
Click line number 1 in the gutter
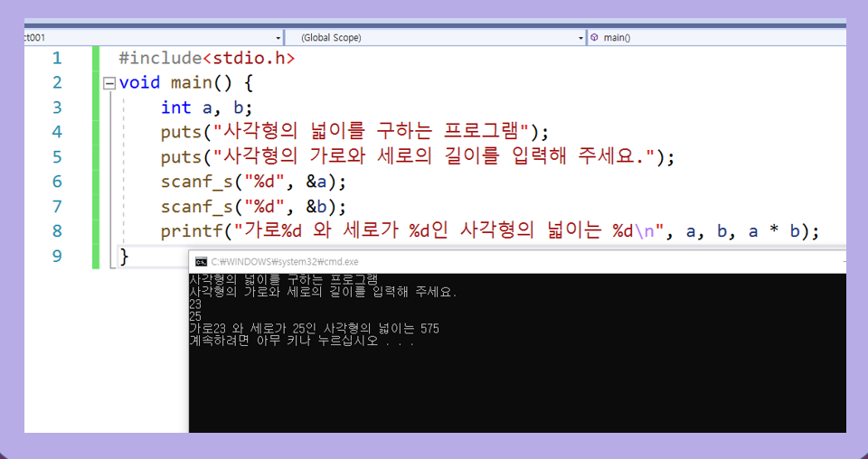[x=57, y=58]
